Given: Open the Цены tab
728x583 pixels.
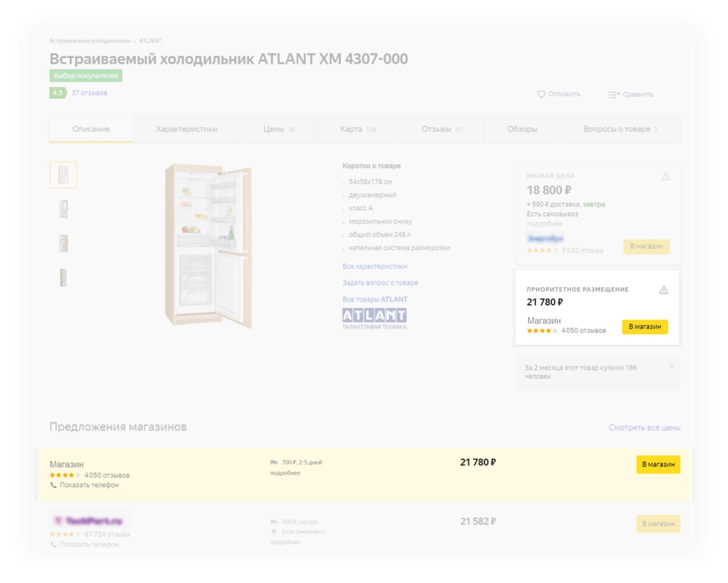Looking at the screenshot, I should pos(278,129).
